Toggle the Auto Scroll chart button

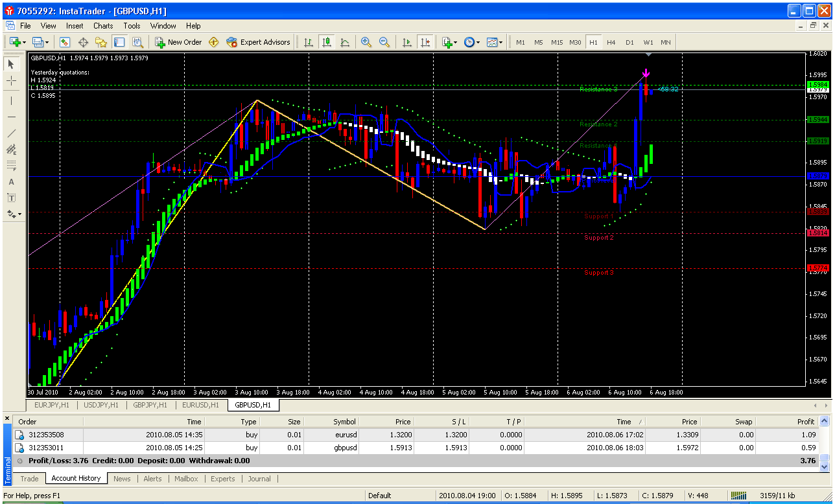407,42
